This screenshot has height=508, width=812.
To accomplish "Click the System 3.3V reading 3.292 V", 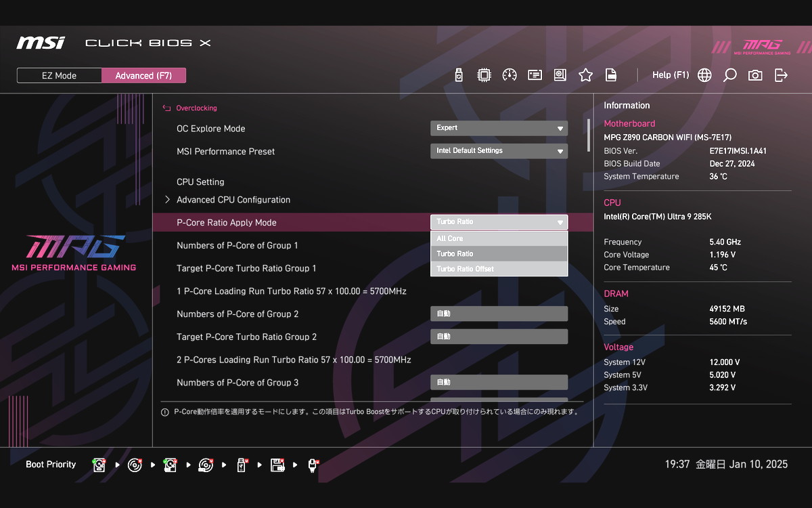I will tap(723, 388).
